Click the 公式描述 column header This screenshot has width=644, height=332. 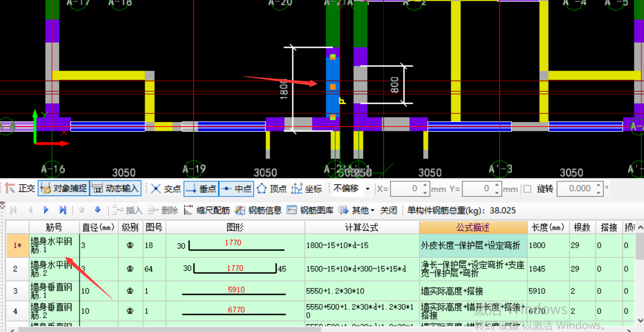pyautogui.click(x=473, y=227)
